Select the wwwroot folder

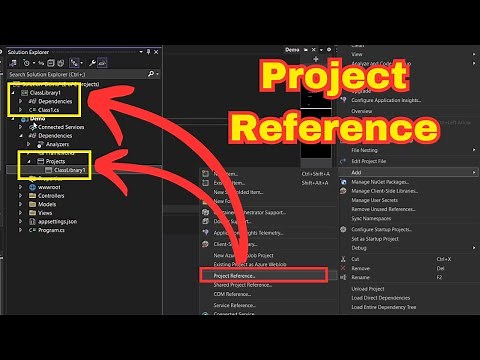click(x=49, y=187)
